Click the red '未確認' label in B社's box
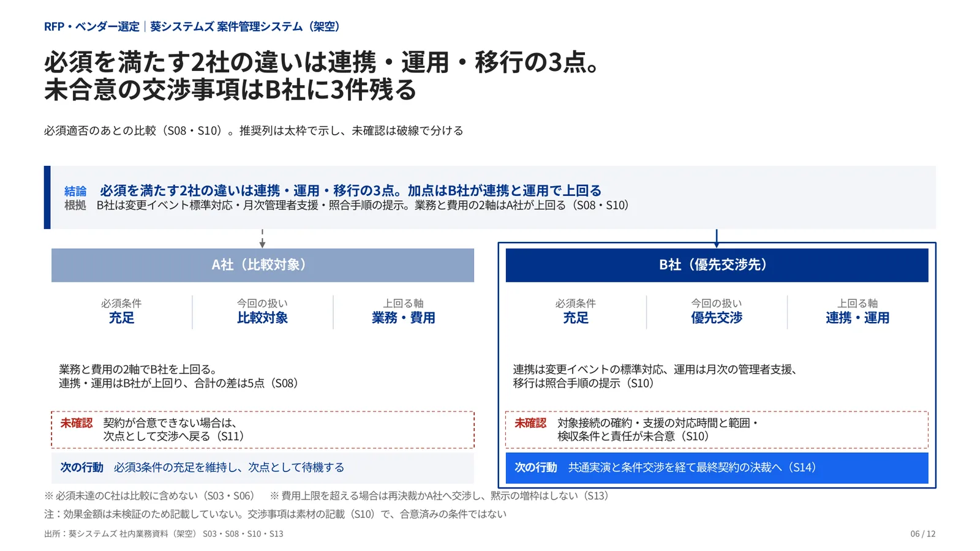 pos(530,423)
